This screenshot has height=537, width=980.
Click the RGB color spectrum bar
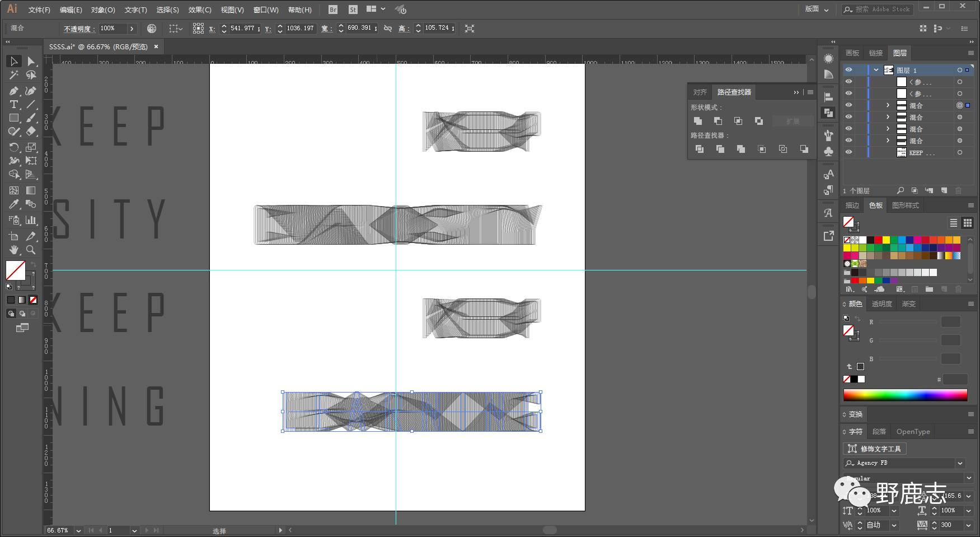point(905,395)
